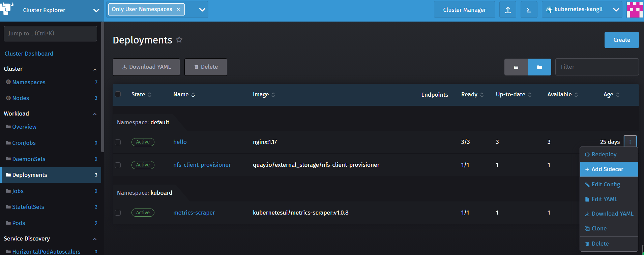Focus the Filter input field
Viewport: 644px width, 255px height.
[x=597, y=67]
